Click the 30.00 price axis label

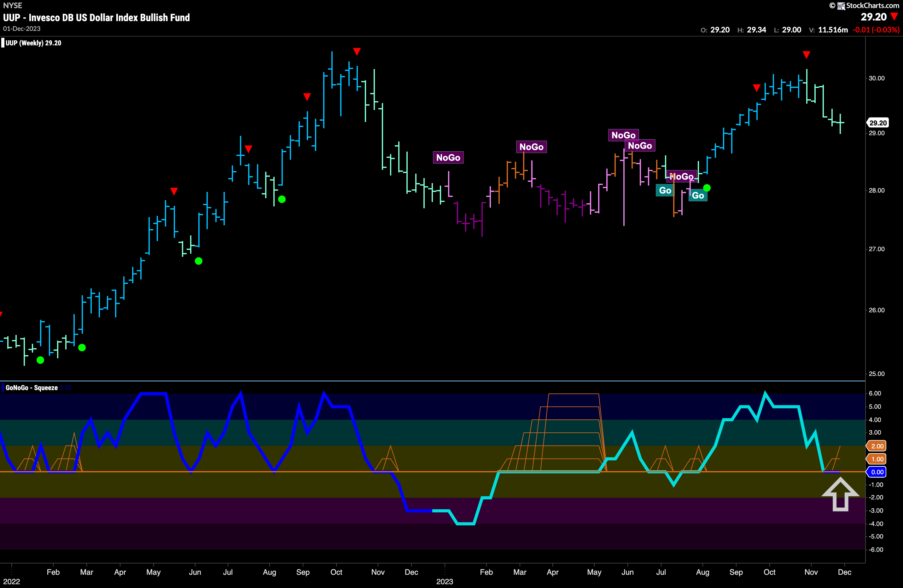click(x=877, y=78)
